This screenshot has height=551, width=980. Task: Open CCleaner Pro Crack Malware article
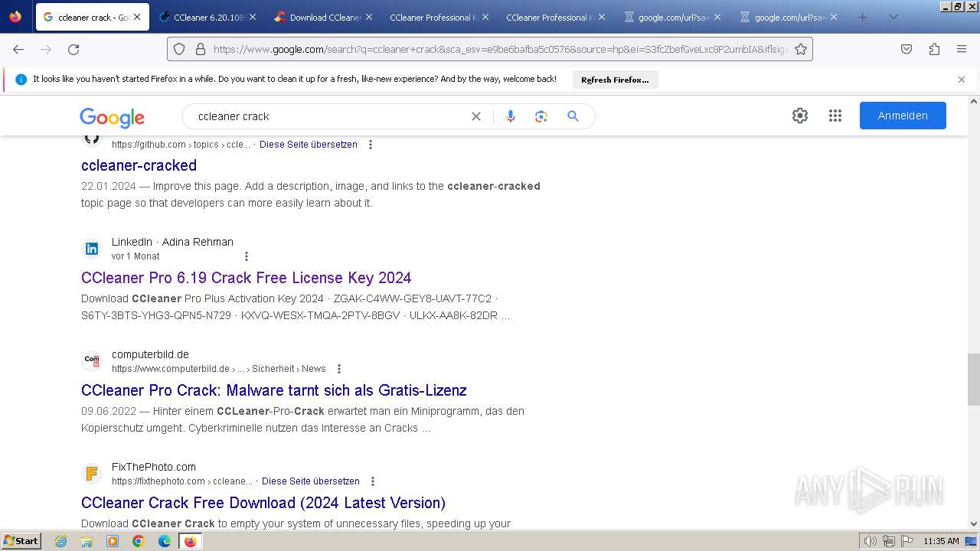[x=274, y=390]
